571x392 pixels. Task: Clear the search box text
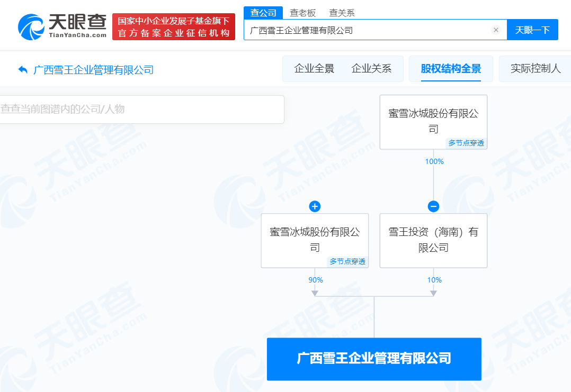coord(496,30)
